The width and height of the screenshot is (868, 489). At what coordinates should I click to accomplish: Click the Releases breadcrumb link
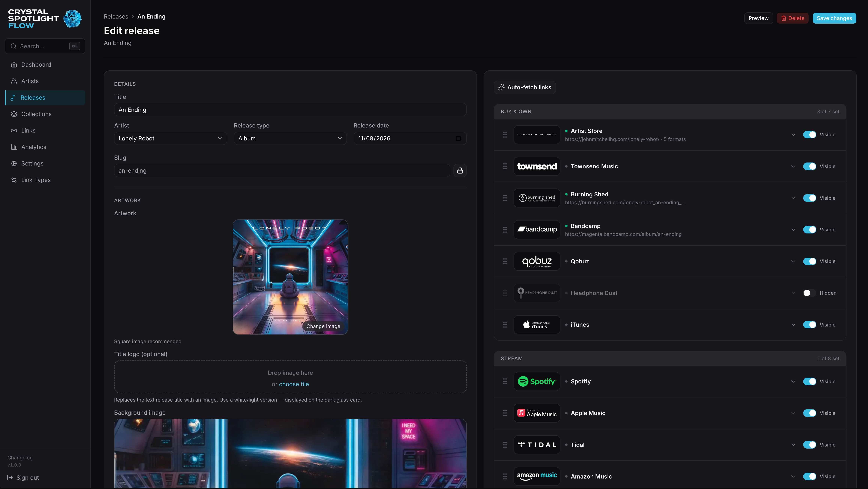pos(116,16)
